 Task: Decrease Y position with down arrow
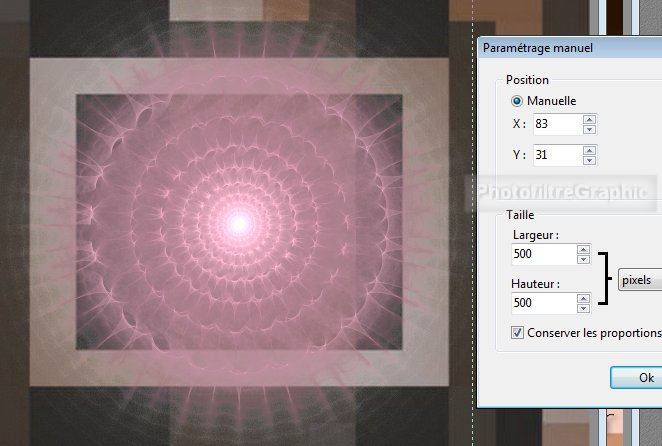click(590, 160)
